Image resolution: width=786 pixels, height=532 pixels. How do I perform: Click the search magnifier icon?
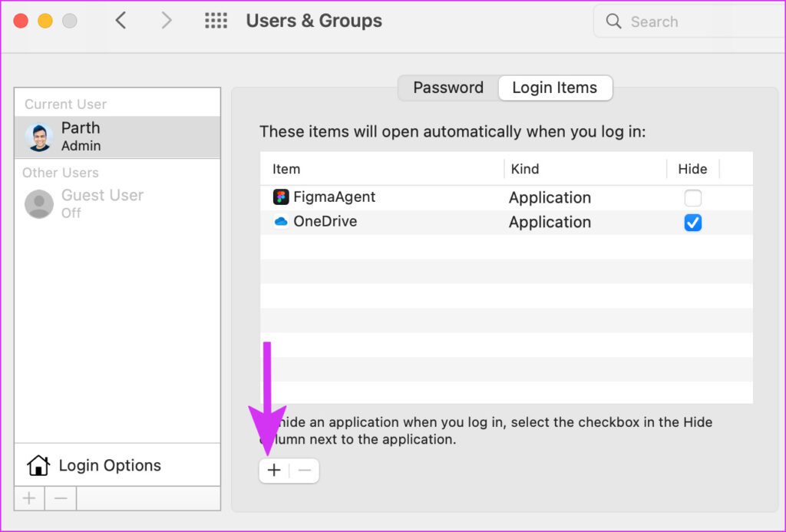point(613,21)
